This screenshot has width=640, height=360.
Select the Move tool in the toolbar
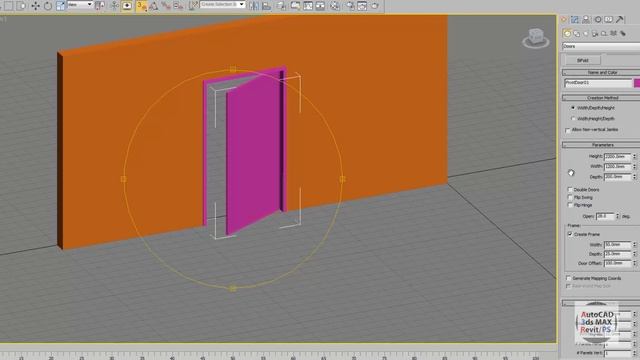(36, 6)
